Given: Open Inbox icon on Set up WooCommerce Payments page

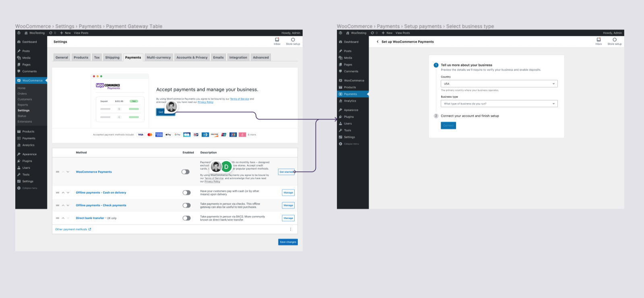Looking at the screenshot, I should [599, 41].
